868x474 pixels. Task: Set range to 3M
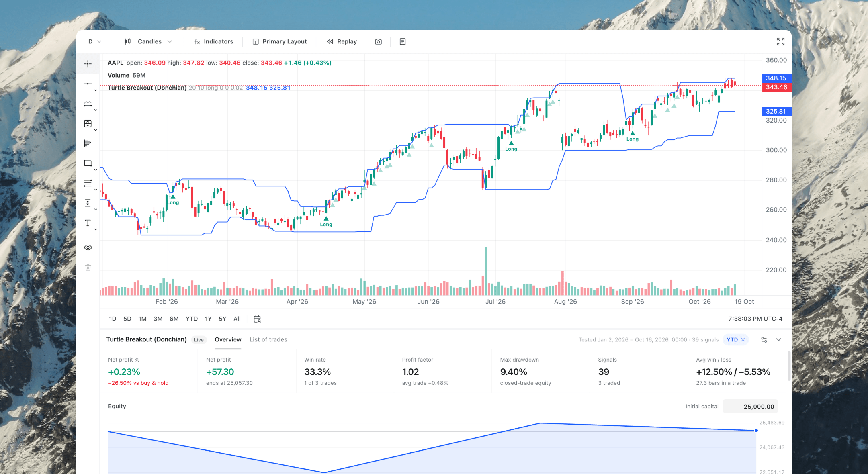tap(158, 319)
